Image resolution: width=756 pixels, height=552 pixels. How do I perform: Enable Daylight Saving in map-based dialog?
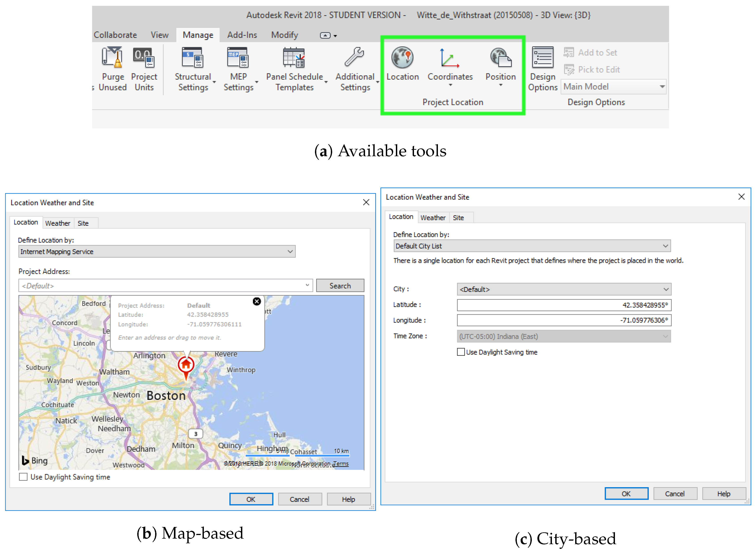[x=23, y=477]
